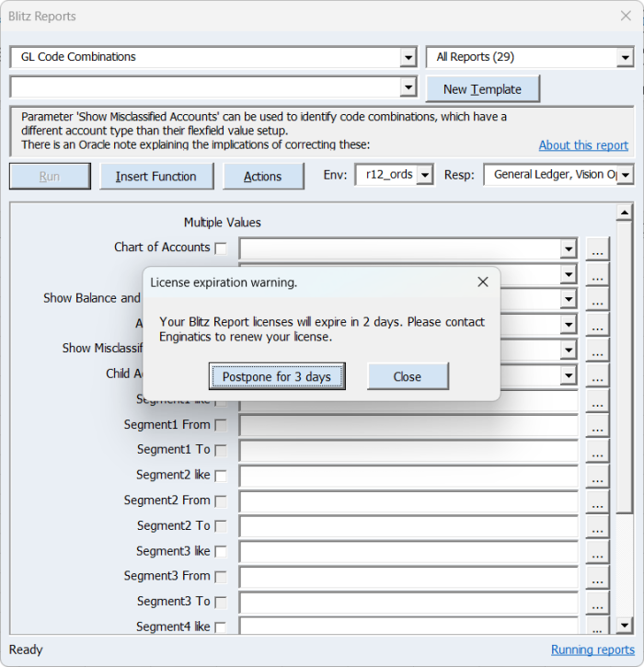Viewport: 644px width, 667px height.
Task: Open About this report link
Action: coord(583,145)
